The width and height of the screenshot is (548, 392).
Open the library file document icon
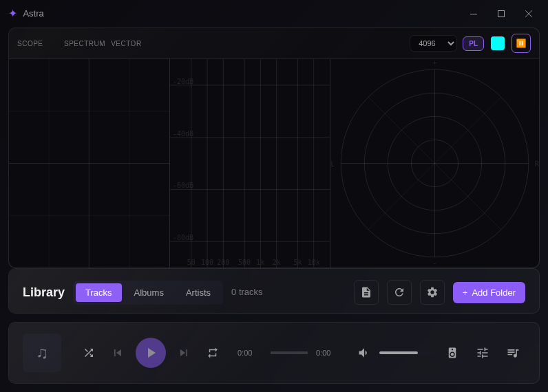pyautogui.click(x=366, y=292)
